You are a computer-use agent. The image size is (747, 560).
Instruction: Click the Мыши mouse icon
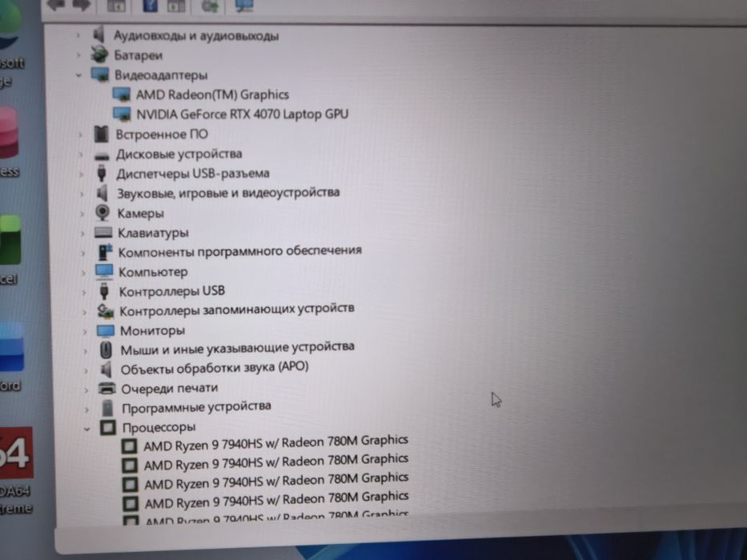coord(106,350)
